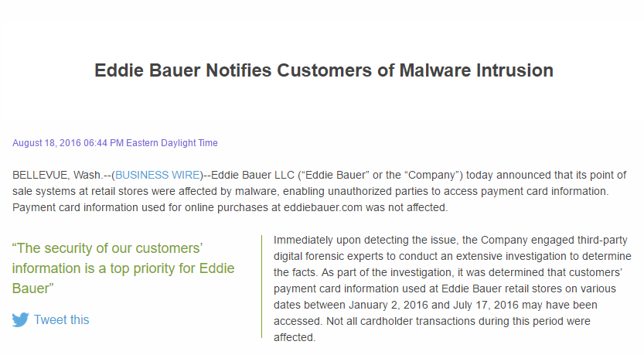Click the 'digital forensic experts' phrase
644x355 pixels.
[328, 257]
